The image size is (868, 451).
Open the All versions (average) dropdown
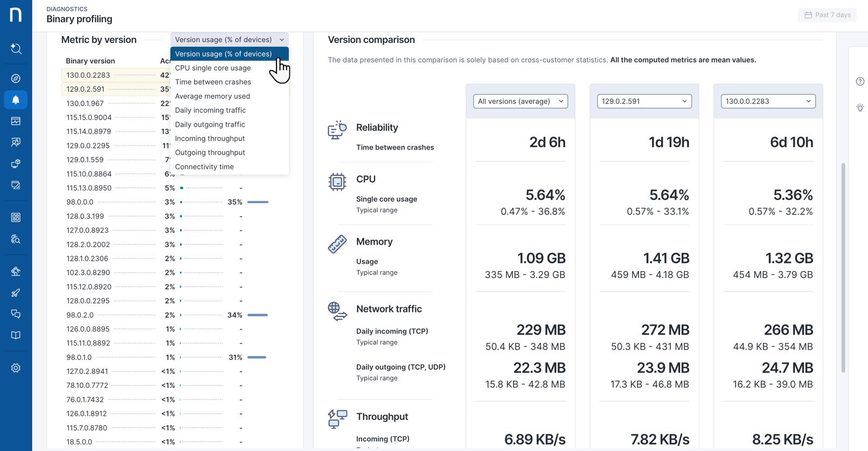[520, 101]
